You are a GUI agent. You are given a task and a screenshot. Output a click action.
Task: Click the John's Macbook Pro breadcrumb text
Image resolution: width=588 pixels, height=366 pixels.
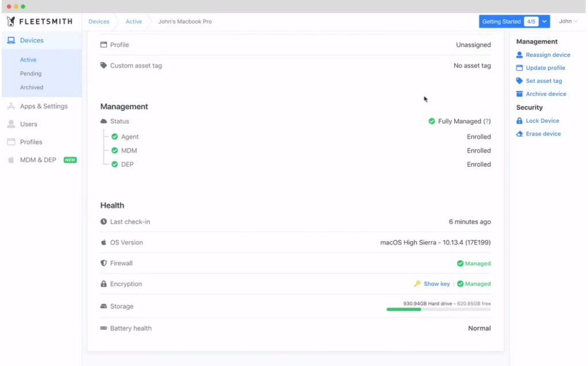click(185, 21)
